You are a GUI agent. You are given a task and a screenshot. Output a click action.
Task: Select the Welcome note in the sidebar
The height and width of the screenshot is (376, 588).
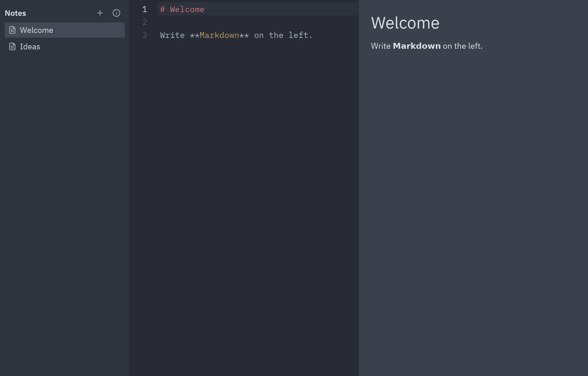pyautogui.click(x=65, y=30)
